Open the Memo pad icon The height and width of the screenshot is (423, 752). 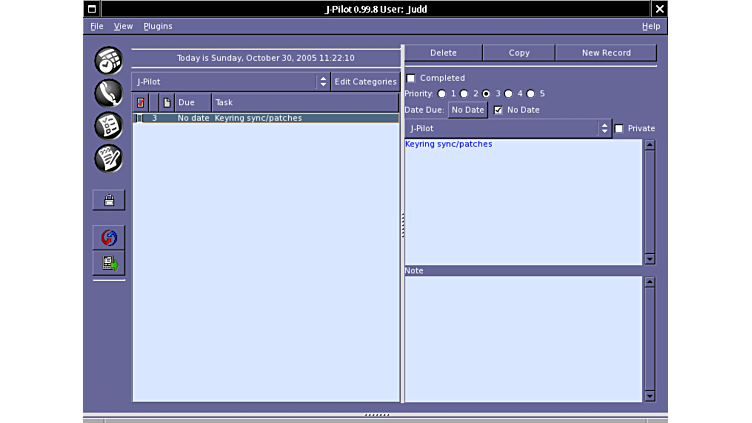tap(108, 158)
